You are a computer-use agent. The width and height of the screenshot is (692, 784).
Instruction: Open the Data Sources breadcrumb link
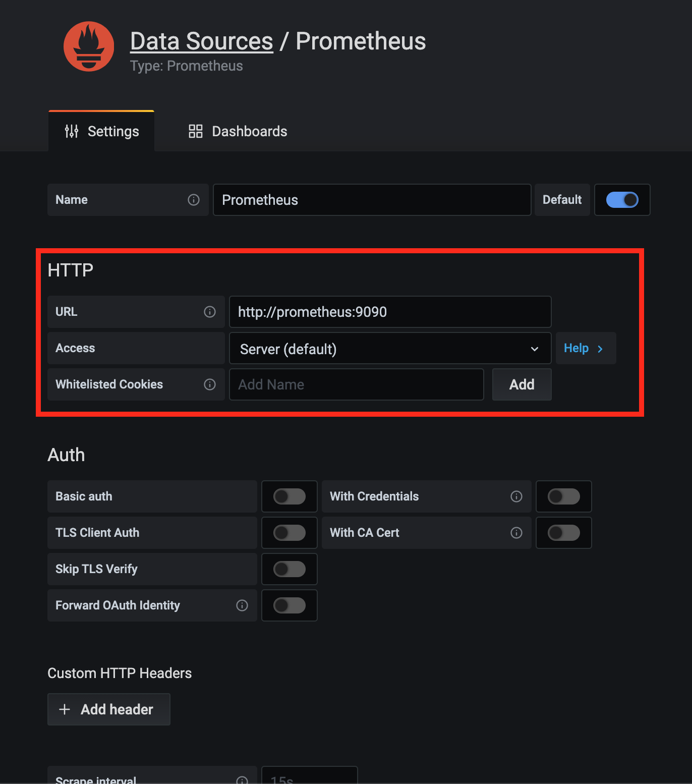(202, 41)
